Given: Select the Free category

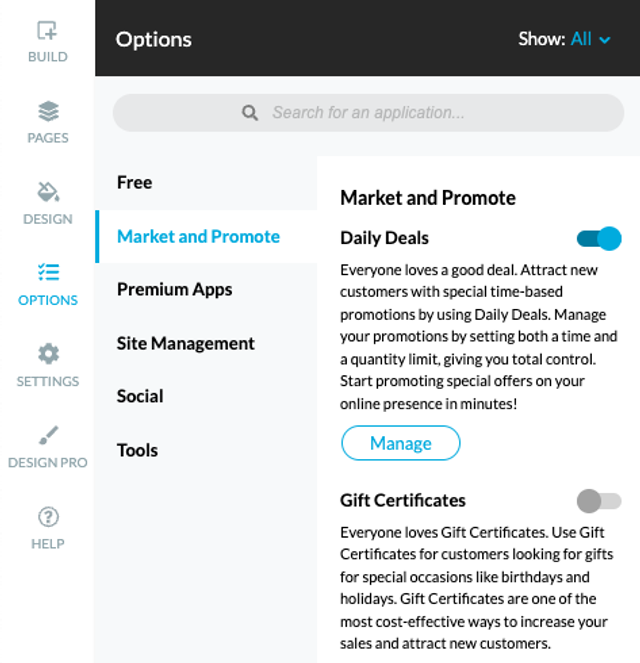Looking at the screenshot, I should 206,183.
